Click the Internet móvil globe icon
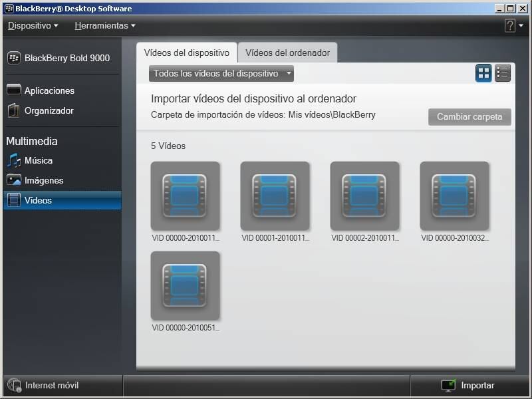532x399 pixels. pos(14,386)
